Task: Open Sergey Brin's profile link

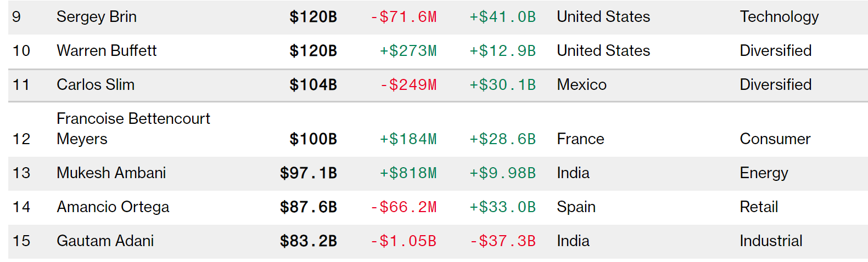Action: (97, 17)
